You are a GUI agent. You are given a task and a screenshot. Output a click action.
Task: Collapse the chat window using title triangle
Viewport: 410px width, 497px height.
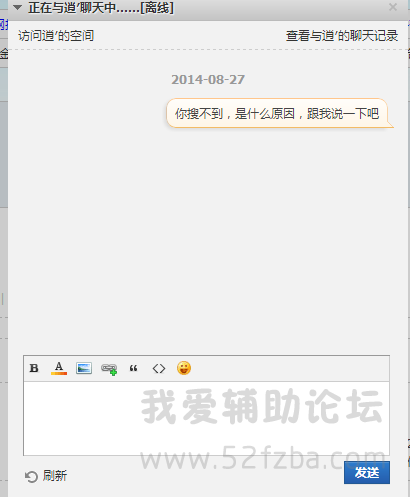click(x=17, y=7)
